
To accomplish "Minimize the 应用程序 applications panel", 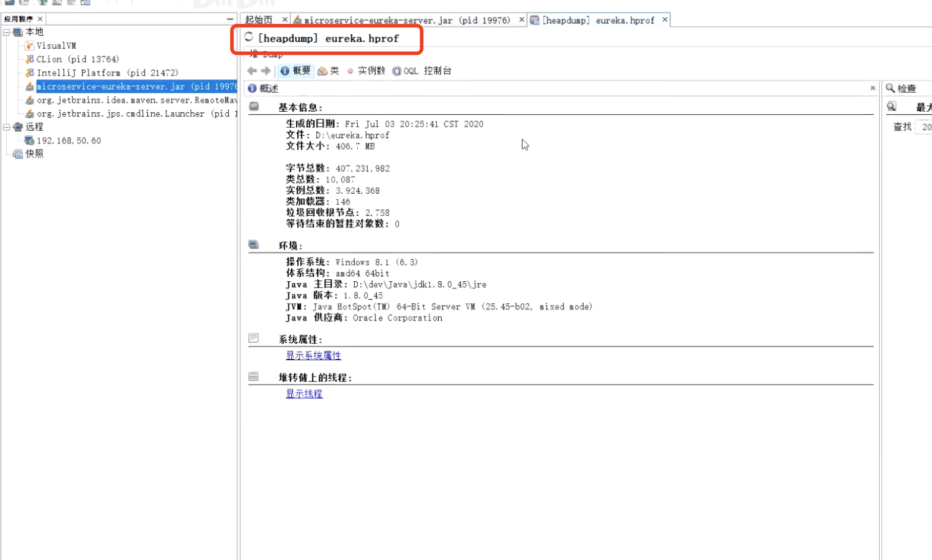I will click(x=230, y=19).
